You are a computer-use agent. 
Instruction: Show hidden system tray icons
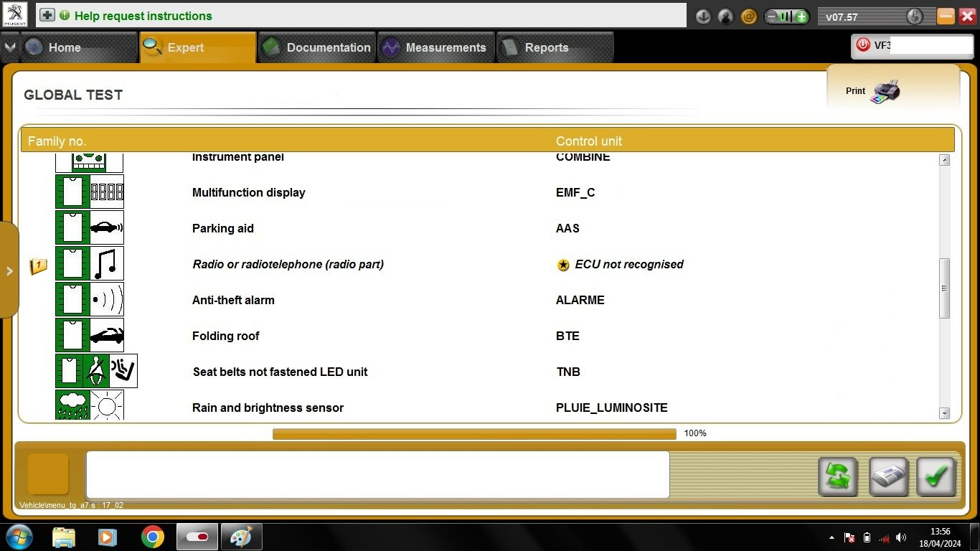832,537
